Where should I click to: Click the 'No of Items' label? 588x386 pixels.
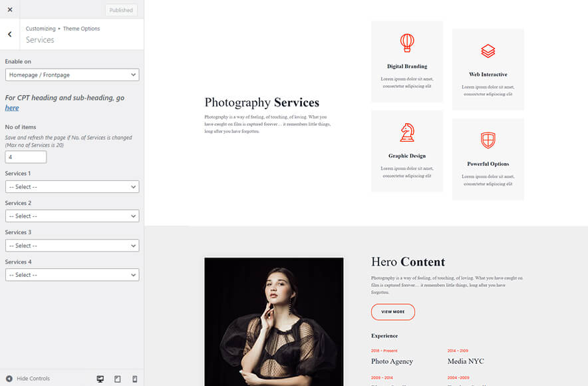click(20, 127)
